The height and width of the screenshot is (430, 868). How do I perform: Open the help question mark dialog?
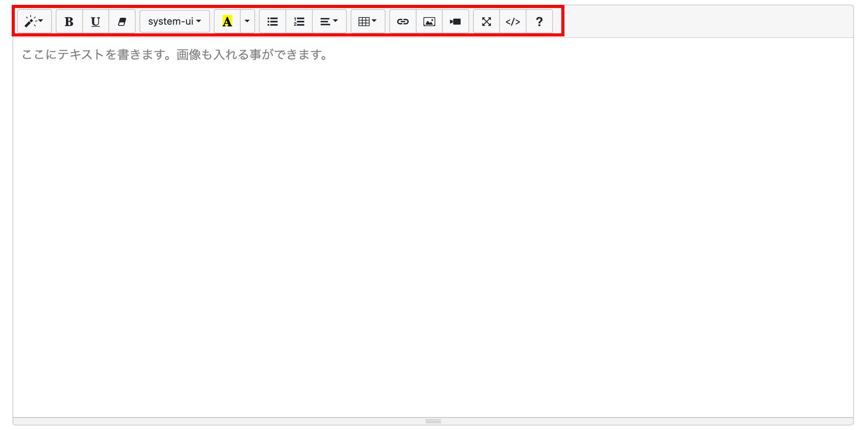(x=539, y=22)
